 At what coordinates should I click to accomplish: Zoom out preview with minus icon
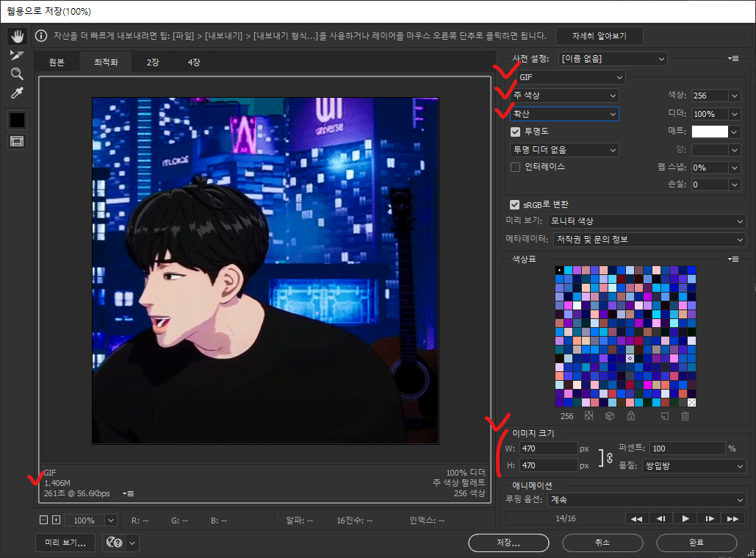click(x=43, y=520)
